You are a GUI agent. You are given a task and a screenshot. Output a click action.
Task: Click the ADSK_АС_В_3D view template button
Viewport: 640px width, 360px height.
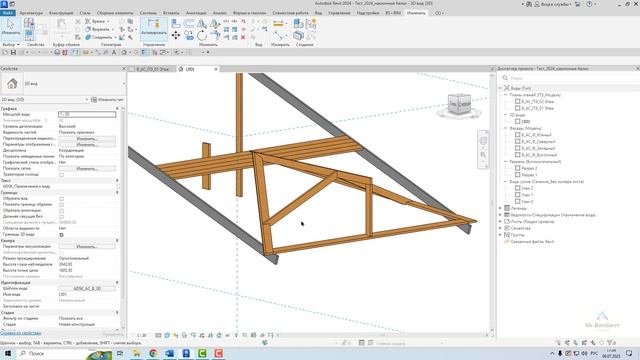point(87,289)
